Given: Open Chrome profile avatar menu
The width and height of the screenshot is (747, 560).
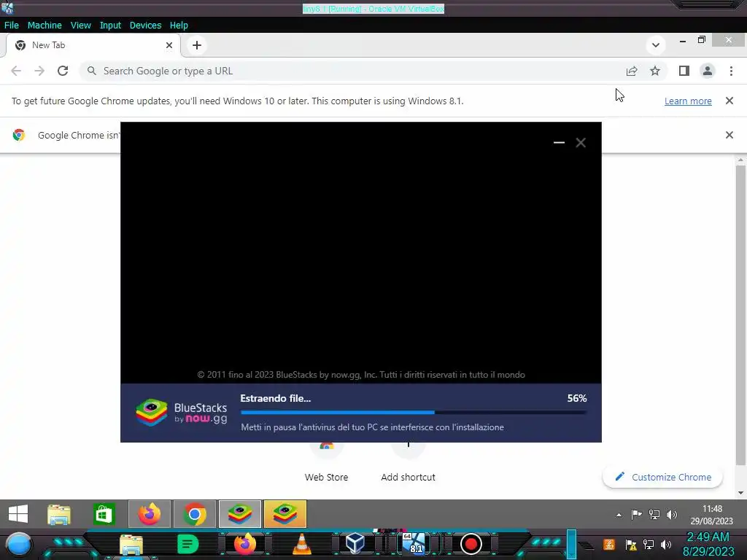Looking at the screenshot, I should (708, 71).
